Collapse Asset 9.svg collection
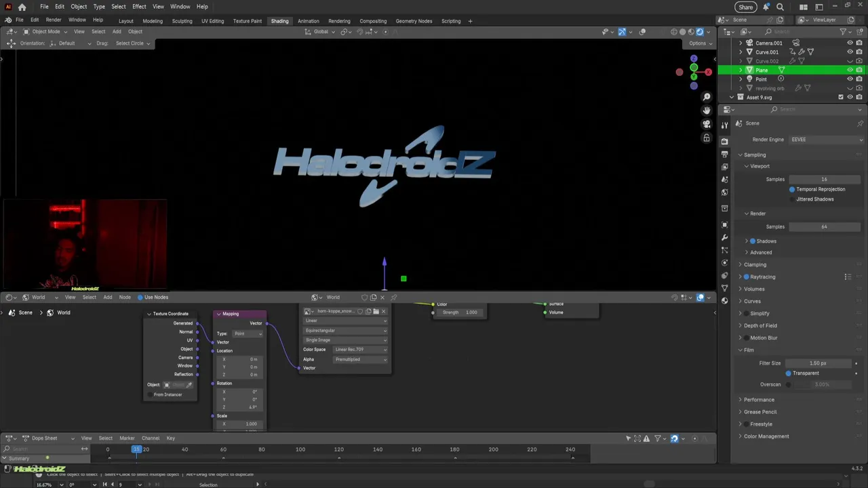Viewport: 868px width, 488px height. pos(732,97)
